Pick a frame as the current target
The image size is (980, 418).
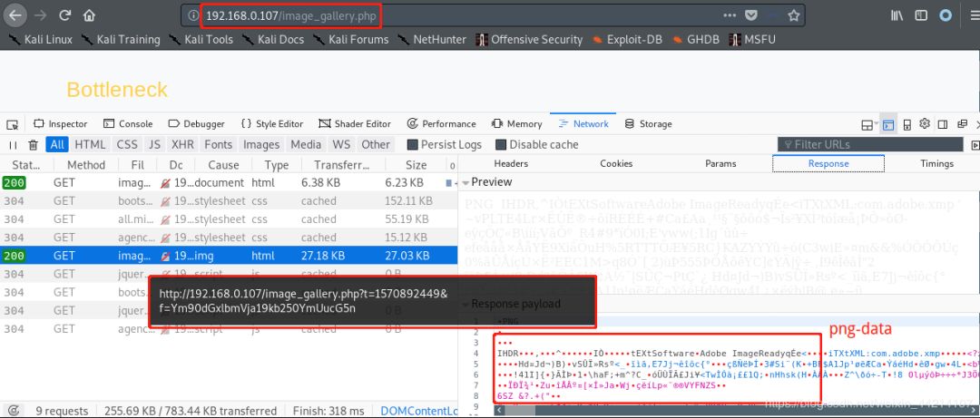pos(868,124)
